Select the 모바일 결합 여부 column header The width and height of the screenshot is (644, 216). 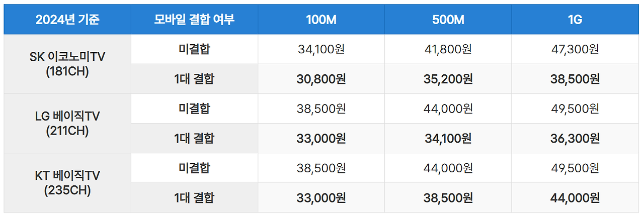tap(195, 20)
